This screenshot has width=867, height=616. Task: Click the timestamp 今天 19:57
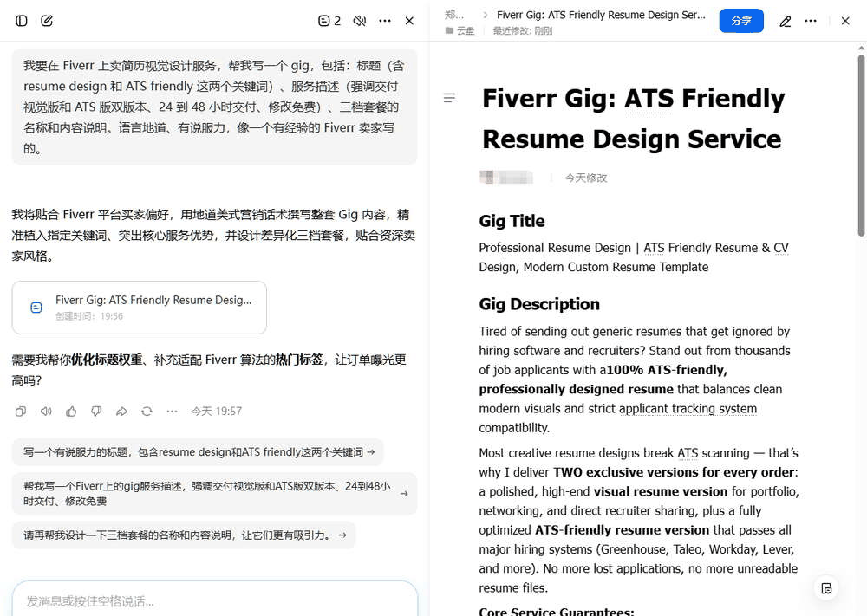(216, 411)
